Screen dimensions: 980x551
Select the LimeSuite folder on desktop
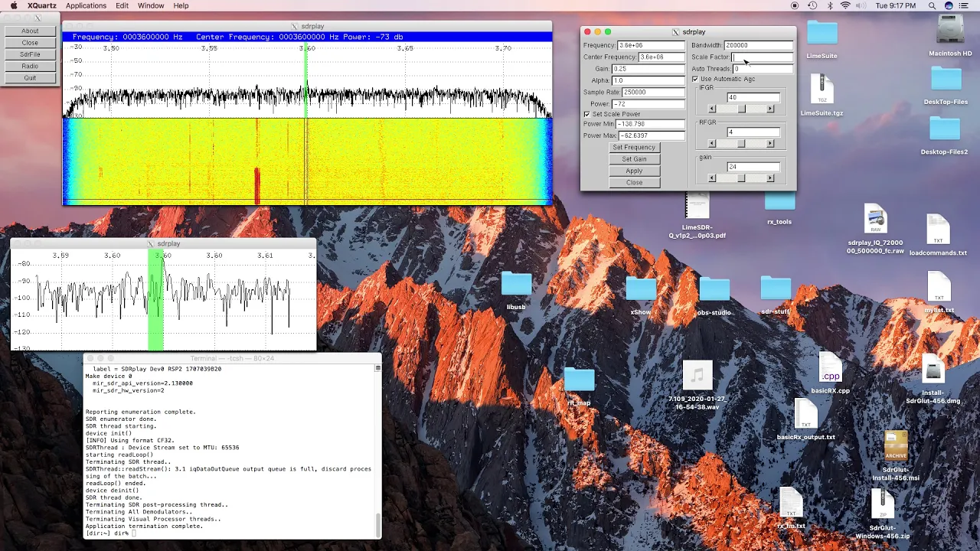(x=822, y=33)
